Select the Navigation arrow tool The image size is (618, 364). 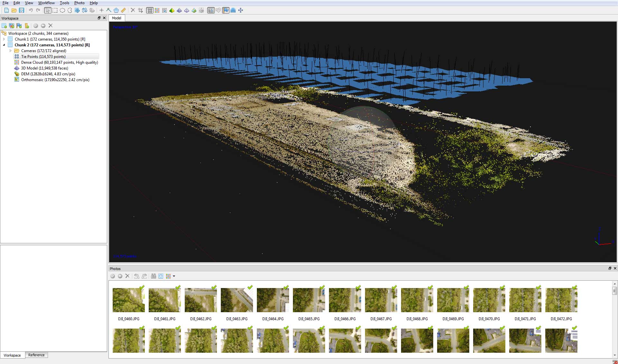pyautogui.click(x=48, y=10)
